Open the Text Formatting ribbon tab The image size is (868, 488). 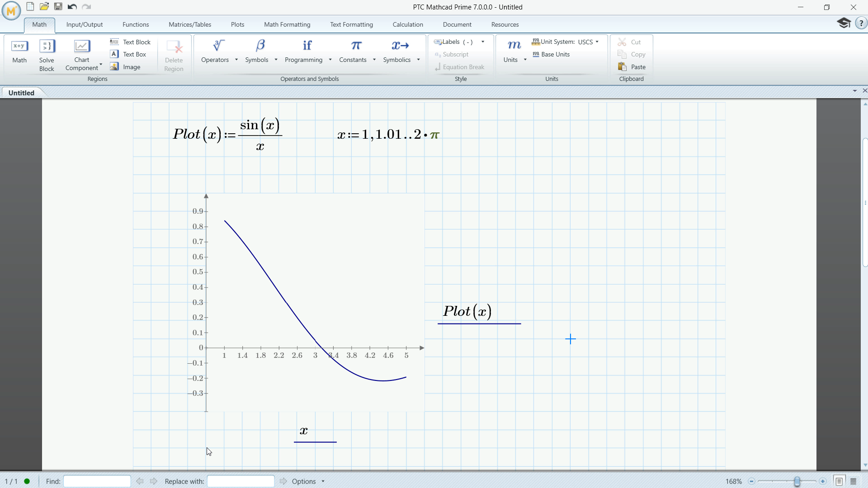pos(351,24)
